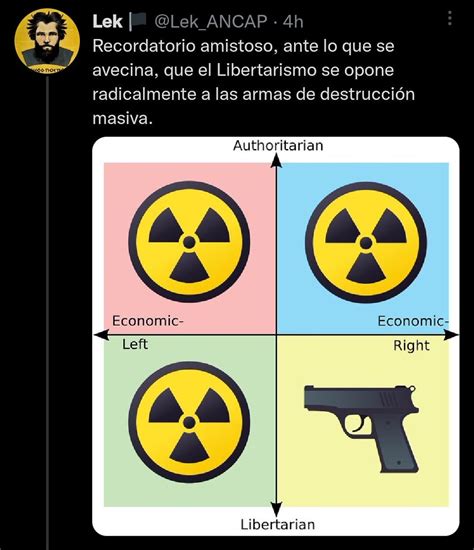Click the Economic-Left label
This screenshot has height=550, width=474.
[148, 333]
